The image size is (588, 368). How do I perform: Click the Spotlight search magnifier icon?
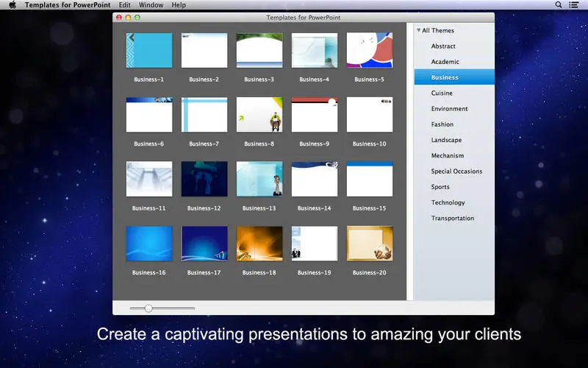[559, 5]
